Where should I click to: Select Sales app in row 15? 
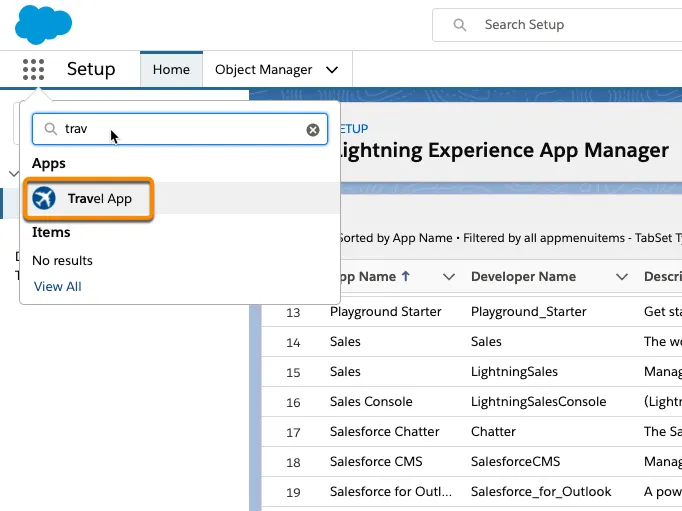tap(345, 371)
